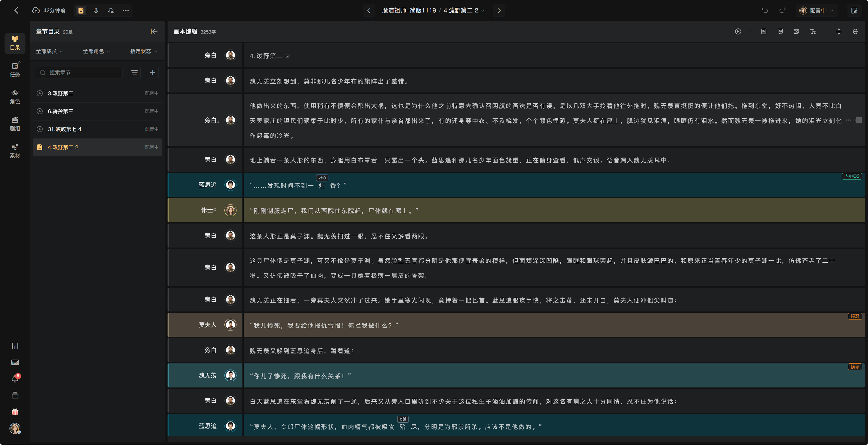
Task: Open the 任务 sidebar tab
Action: tap(15, 70)
